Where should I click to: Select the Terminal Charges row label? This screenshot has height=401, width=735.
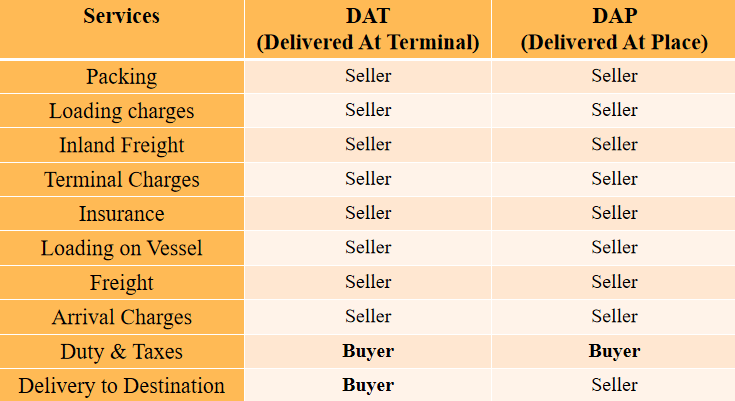[x=121, y=180]
